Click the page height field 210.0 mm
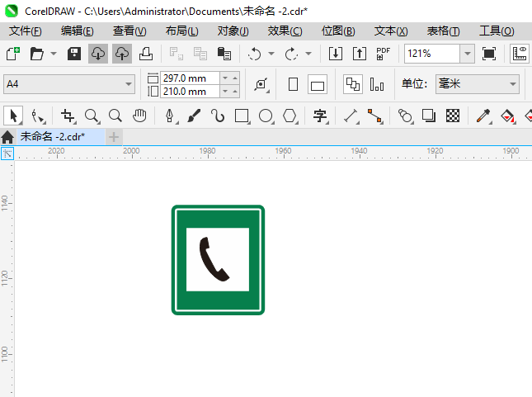The width and height of the screenshot is (532, 397). click(190, 92)
